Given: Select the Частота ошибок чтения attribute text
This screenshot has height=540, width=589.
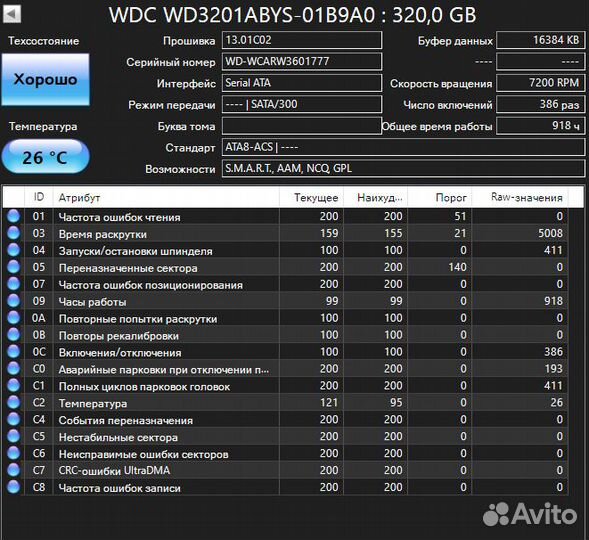Looking at the screenshot, I should pyautogui.click(x=119, y=217).
